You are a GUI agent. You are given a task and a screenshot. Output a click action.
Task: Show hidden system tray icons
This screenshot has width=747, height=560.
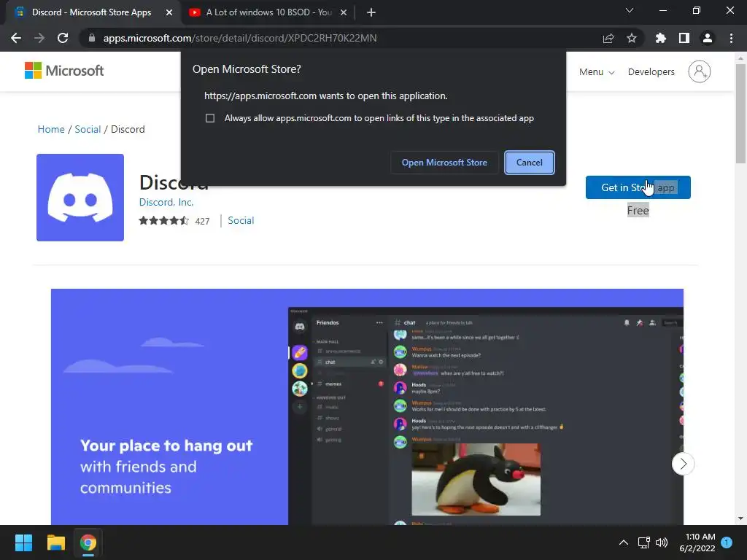[x=623, y=542]
